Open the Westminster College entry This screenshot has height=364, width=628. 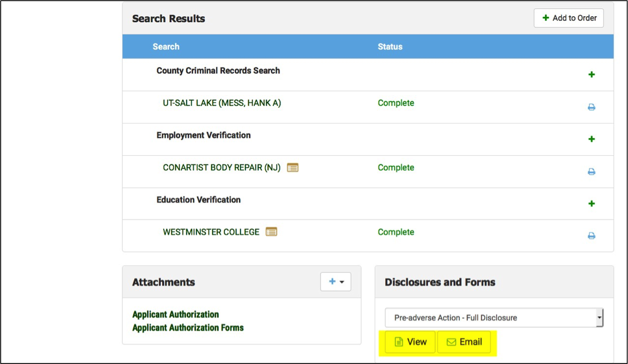click(x=211, y=232)
